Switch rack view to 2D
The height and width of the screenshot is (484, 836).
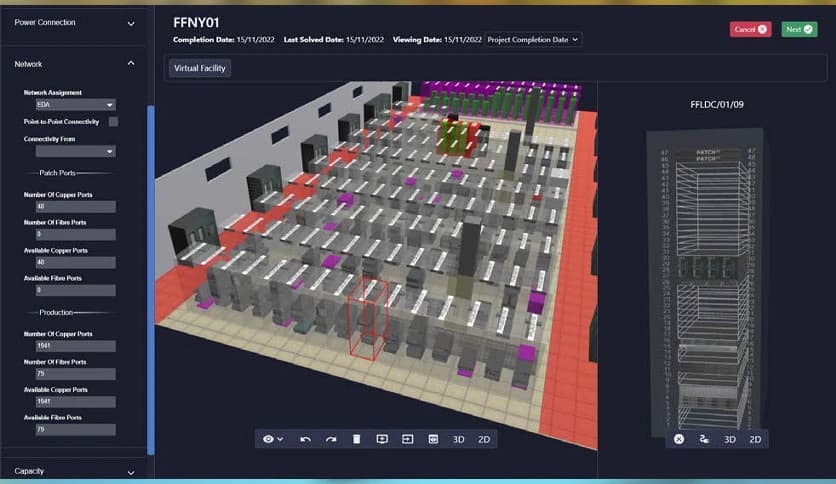pos(755,439)
